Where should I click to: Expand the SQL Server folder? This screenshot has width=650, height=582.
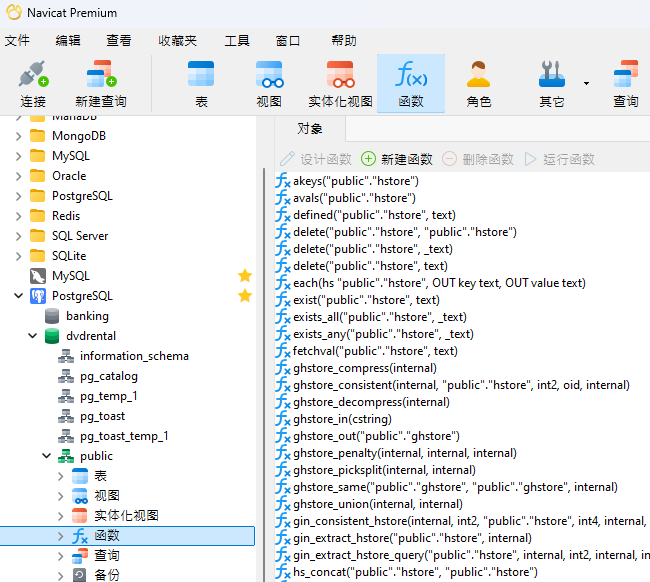(18, 236)
